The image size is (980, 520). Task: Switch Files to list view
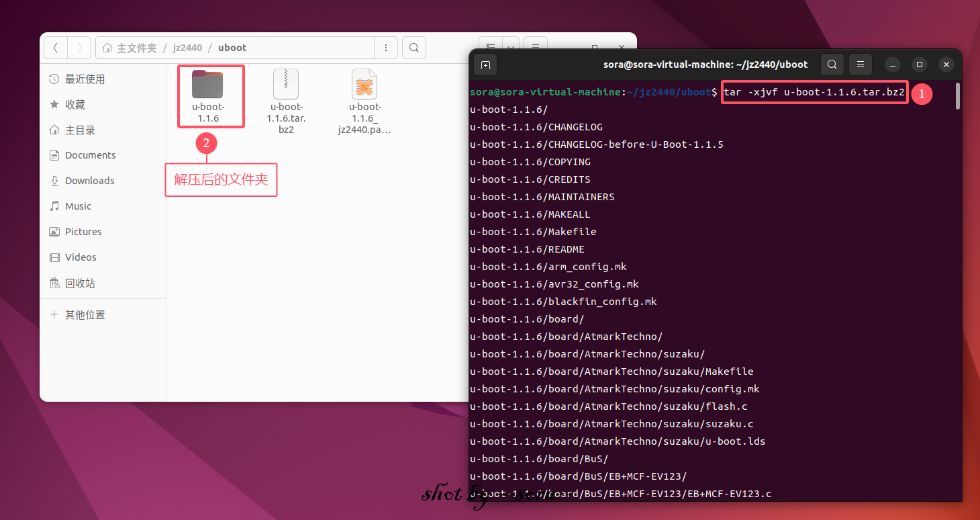tap(491, 45)
